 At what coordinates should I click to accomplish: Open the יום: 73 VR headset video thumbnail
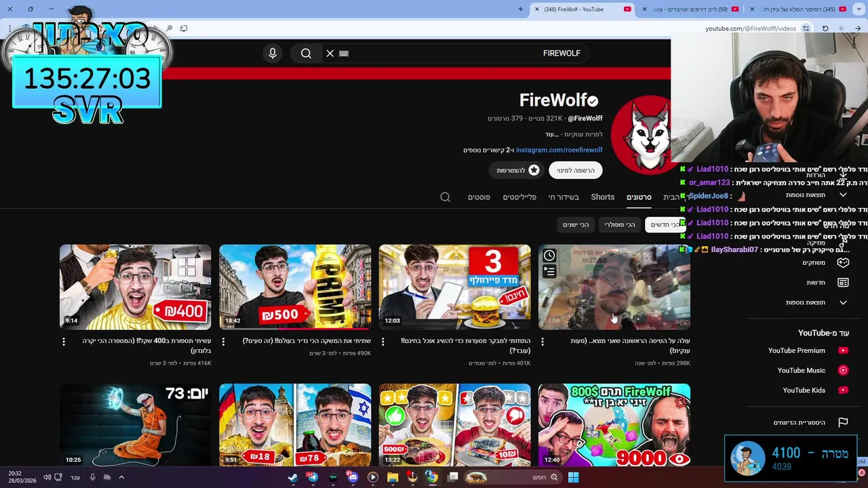pos(136,426)
